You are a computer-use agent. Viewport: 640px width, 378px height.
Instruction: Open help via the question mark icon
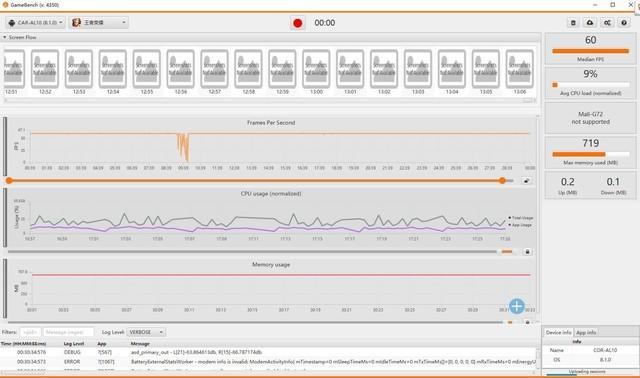click(x=624, y=23)
